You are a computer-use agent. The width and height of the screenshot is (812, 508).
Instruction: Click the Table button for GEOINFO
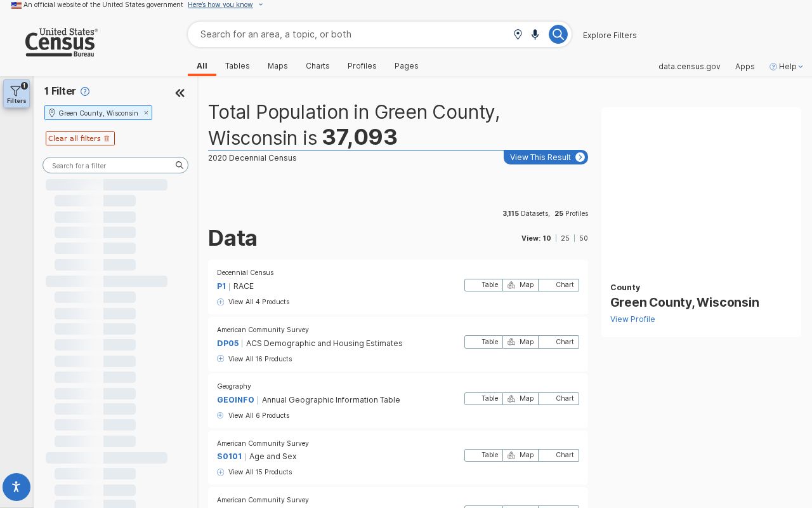click(x=483, y=399)
